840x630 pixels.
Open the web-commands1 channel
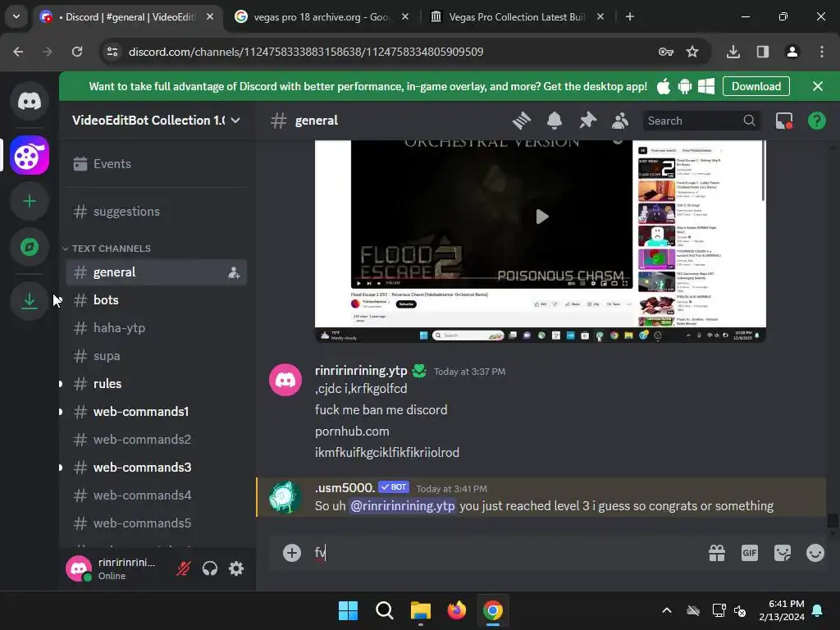[156, 412]
